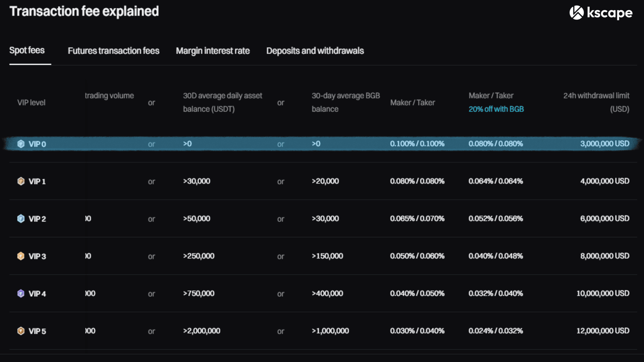
Task: Click the '>250,000' asset balance cell
Action: click(x=199, y=256)
